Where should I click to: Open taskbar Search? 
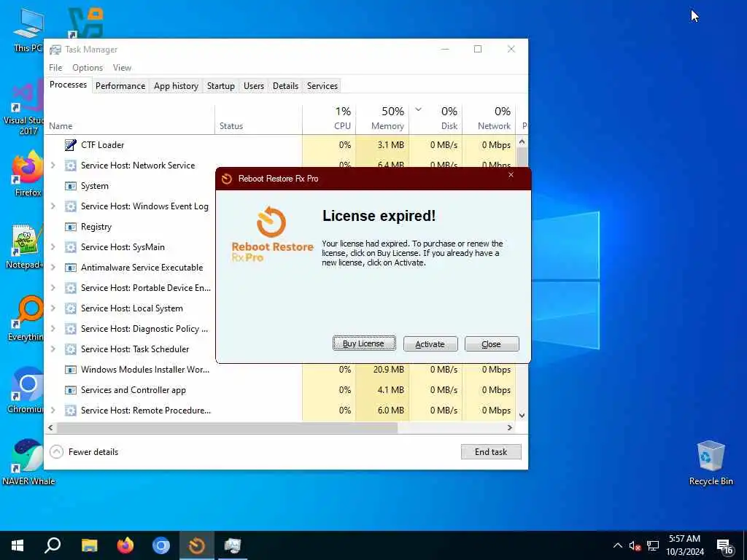[53, 545]
